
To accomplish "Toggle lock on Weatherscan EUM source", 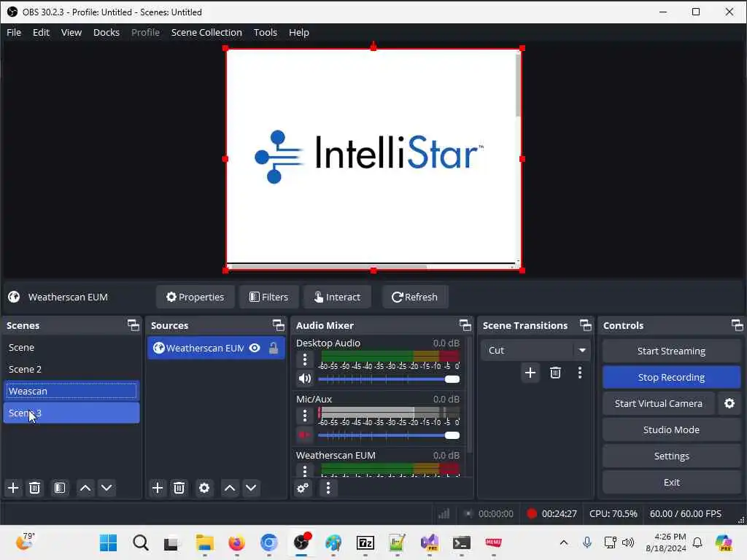I will click(274, 348).
